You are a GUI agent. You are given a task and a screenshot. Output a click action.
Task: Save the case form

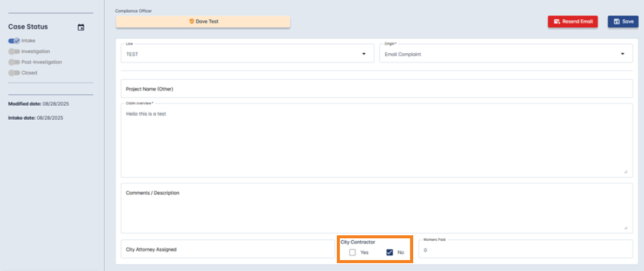click(x=623, y=22)
